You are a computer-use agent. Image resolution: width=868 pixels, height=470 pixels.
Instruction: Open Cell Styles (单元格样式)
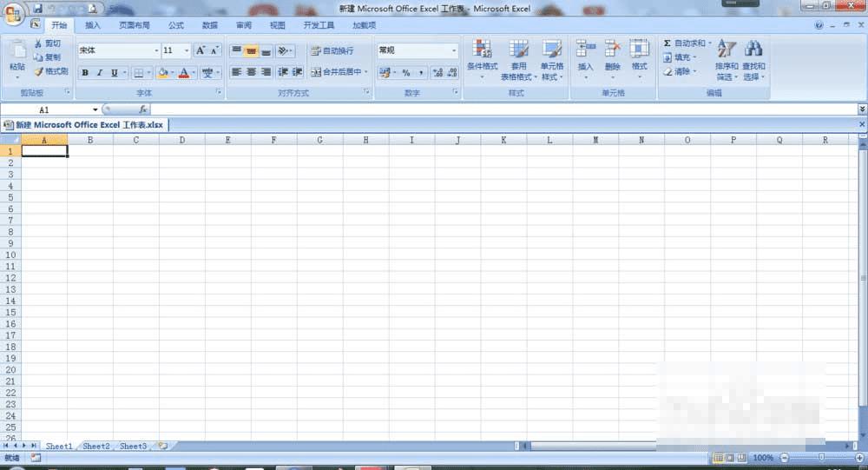(552, 60)
